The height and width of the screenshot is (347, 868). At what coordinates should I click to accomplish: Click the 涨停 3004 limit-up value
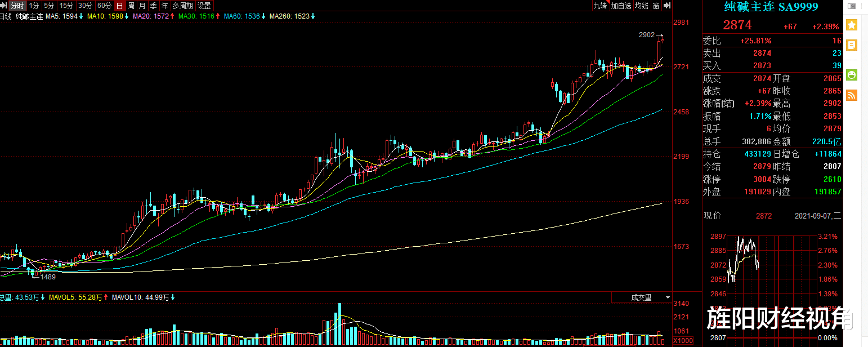coord(762,179)
